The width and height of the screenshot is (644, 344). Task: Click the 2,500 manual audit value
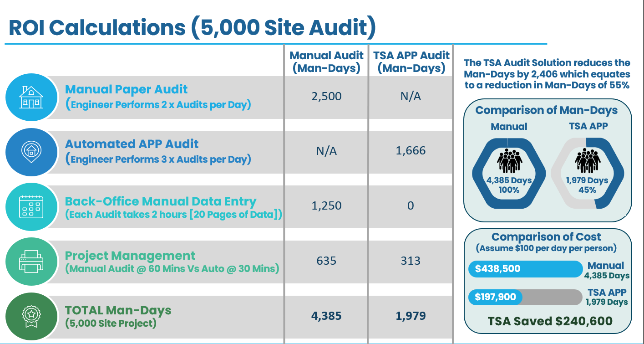tap(326, 97)
